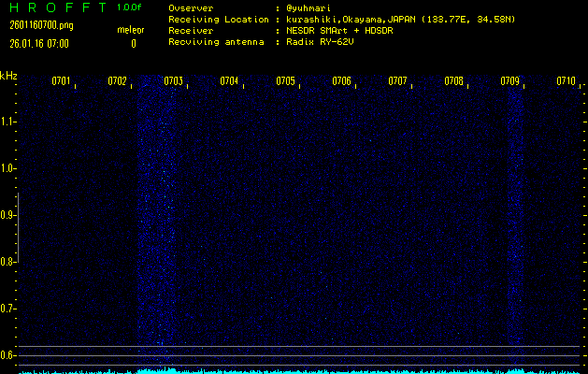
Task: Click the 0701 time marker
Action: pyautogui.click(x=61, y=81)
